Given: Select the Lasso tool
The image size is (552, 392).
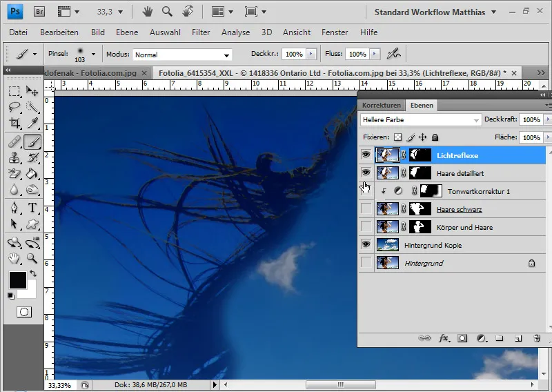Looking at the screenshot, I should point(14,107).
